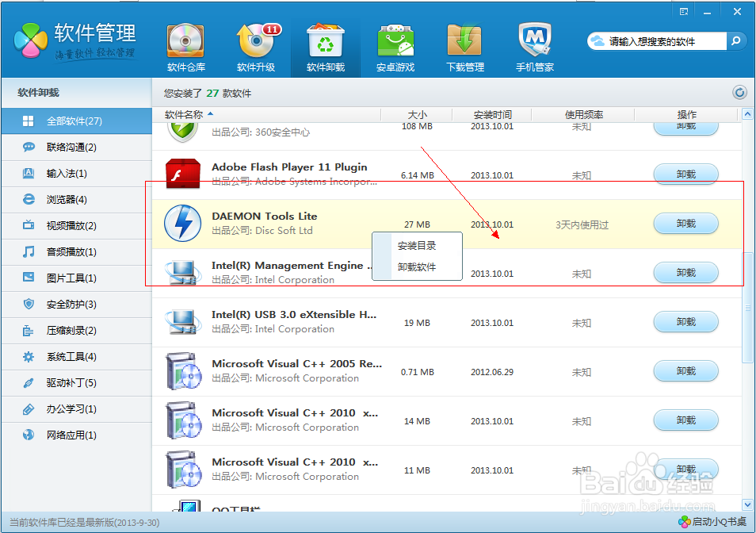
Task: Click the vertical scrollbar thumb
Action: click(x=747, y=307)
